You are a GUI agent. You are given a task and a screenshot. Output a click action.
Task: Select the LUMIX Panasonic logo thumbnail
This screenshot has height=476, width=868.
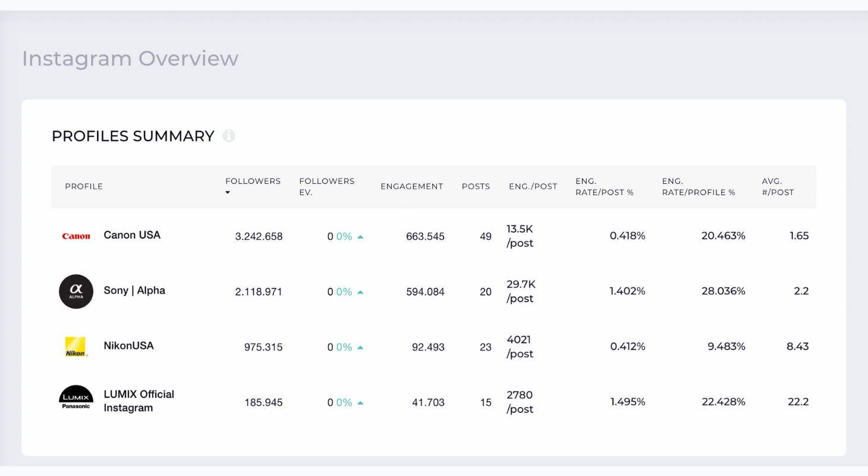click(x=76, y=397)
